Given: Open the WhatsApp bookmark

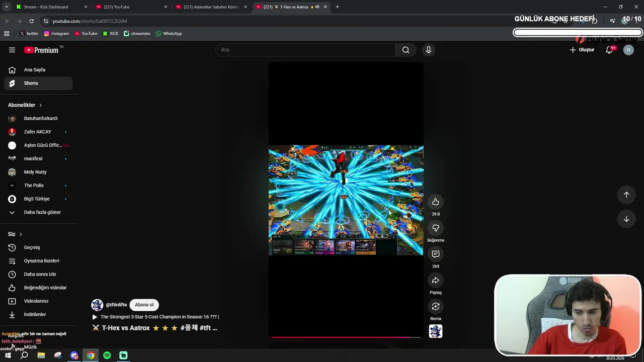Looking at the screenshot, I should (169, 34).
